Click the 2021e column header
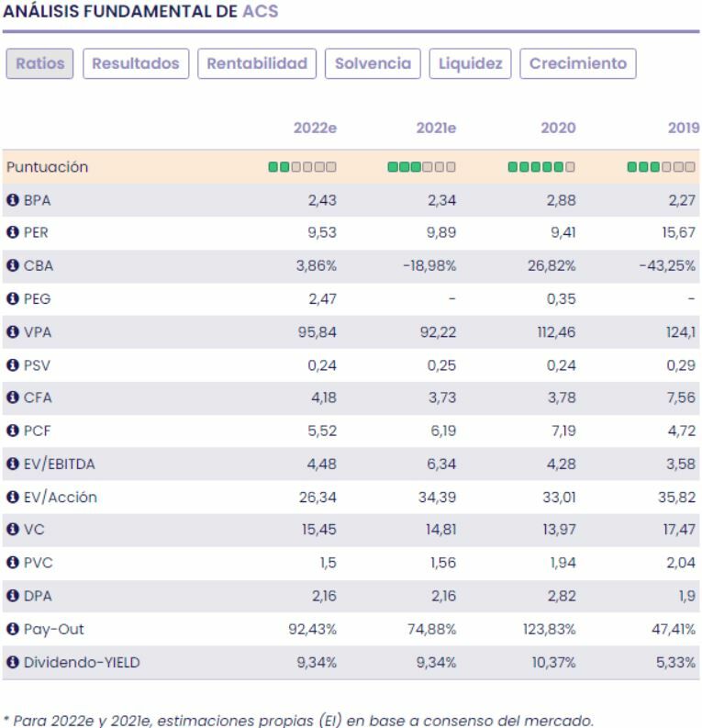702x728 pixels. 437,128
